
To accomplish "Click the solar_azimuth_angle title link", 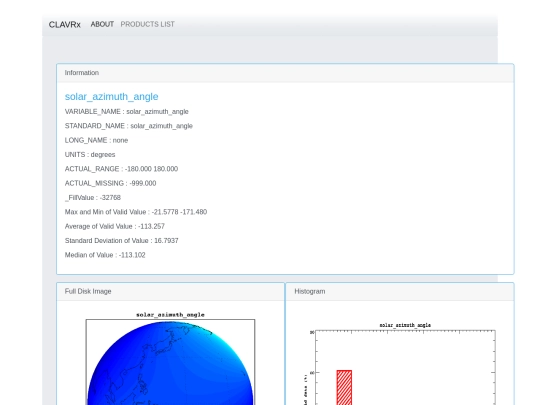I will (x=111, y=96).
